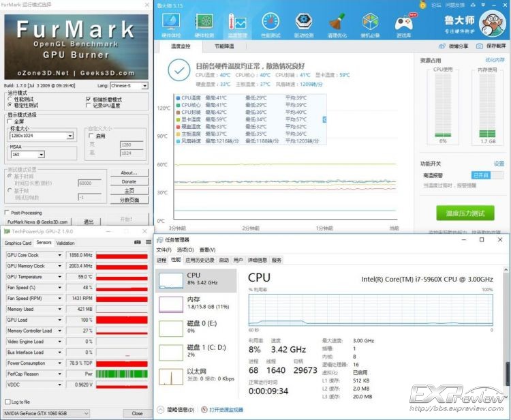Click Ludashi skin download icon in title bar
Image resolution: width=511 pixels, height=420 pixels.
point(474,5)
